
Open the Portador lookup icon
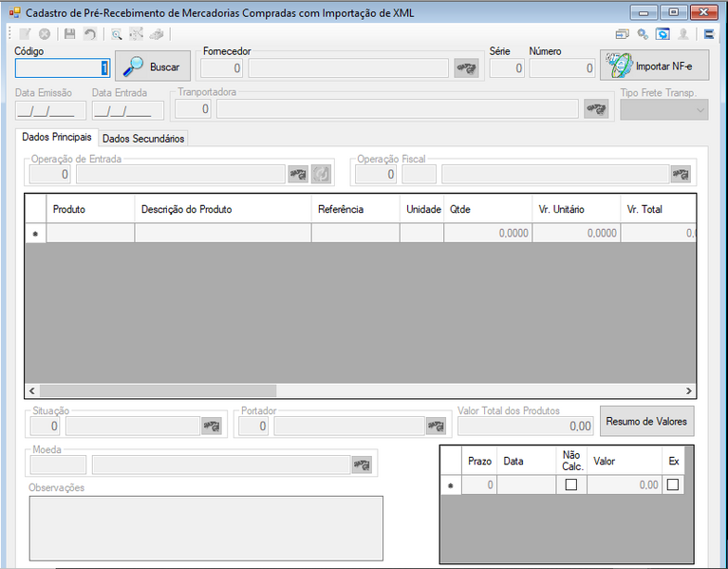436,426
